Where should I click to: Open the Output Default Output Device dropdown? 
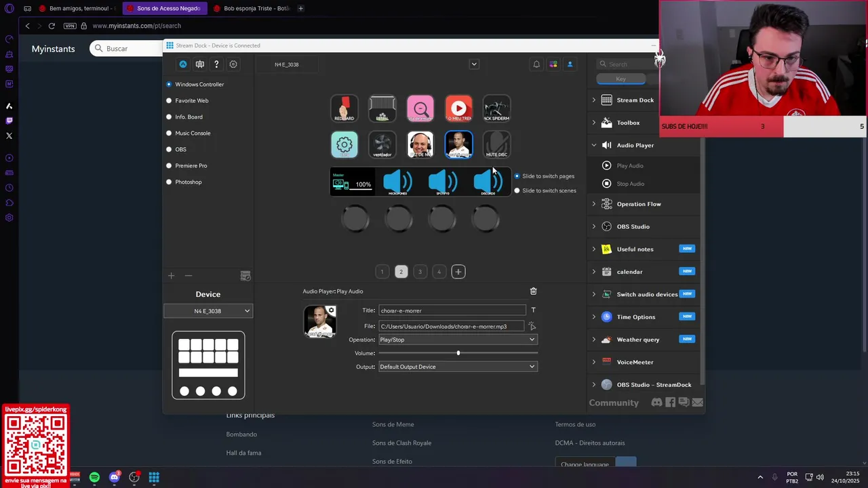coord(458,367)
